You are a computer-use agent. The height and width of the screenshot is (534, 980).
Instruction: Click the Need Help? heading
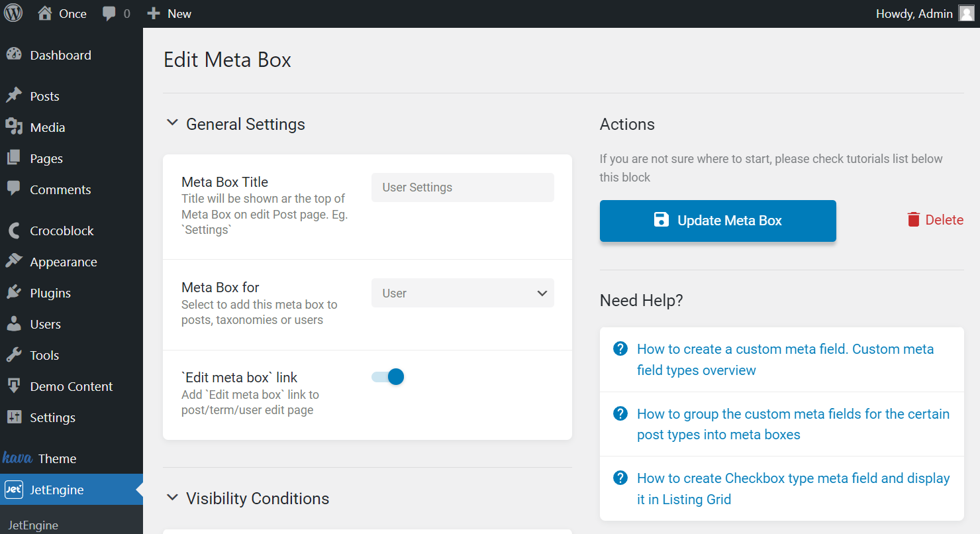tap(641, 300)
